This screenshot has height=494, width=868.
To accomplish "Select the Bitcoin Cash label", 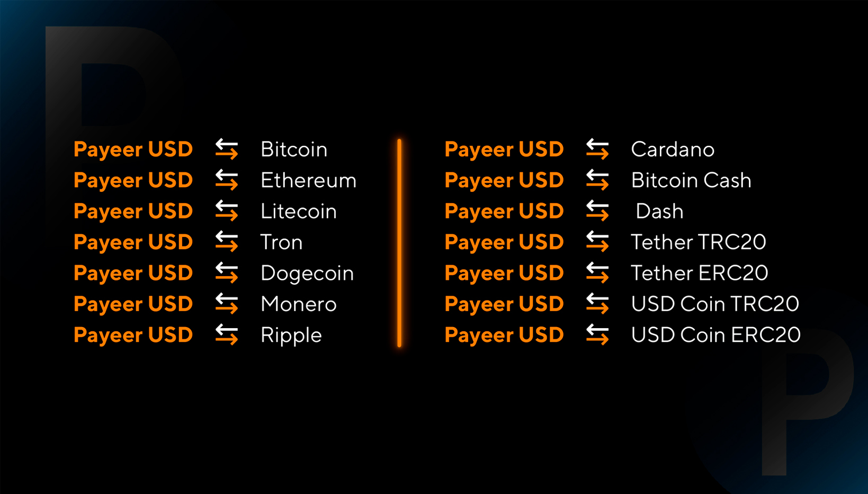I will click(x=691, y=181).
